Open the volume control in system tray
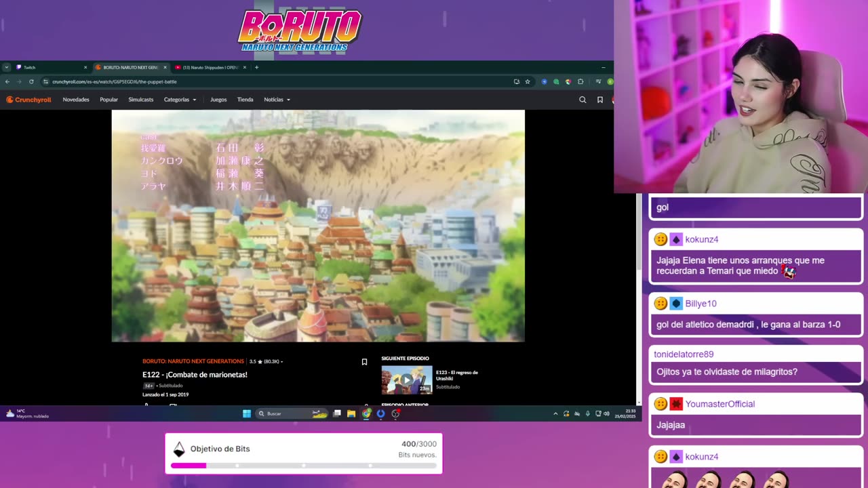 (606, 413)
